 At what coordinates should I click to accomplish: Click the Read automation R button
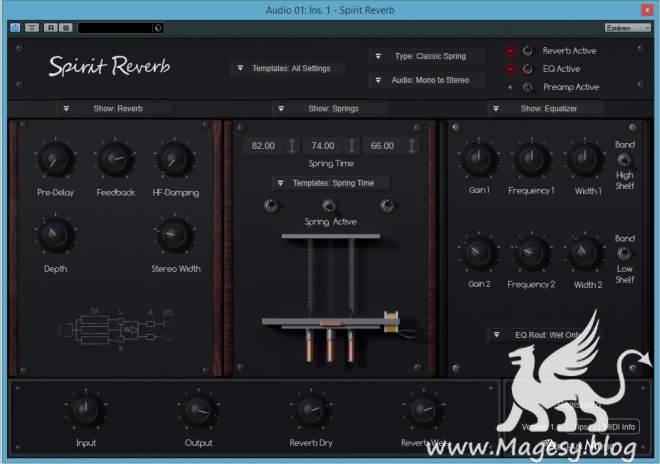coord(51,28)
